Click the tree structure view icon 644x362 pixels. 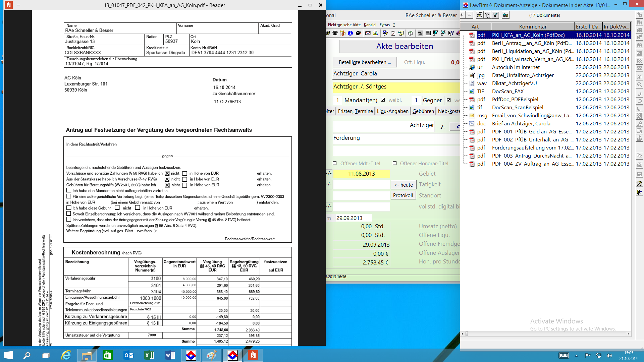tap(487, 15)
